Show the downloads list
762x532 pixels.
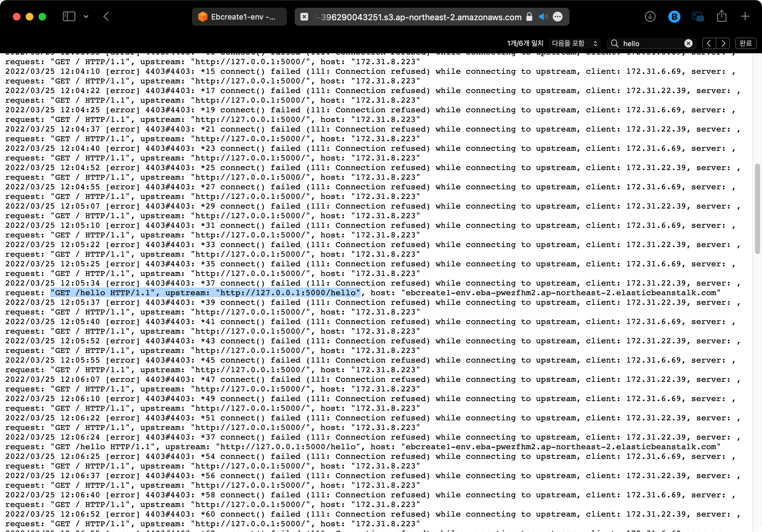click(x=650, y=17)
